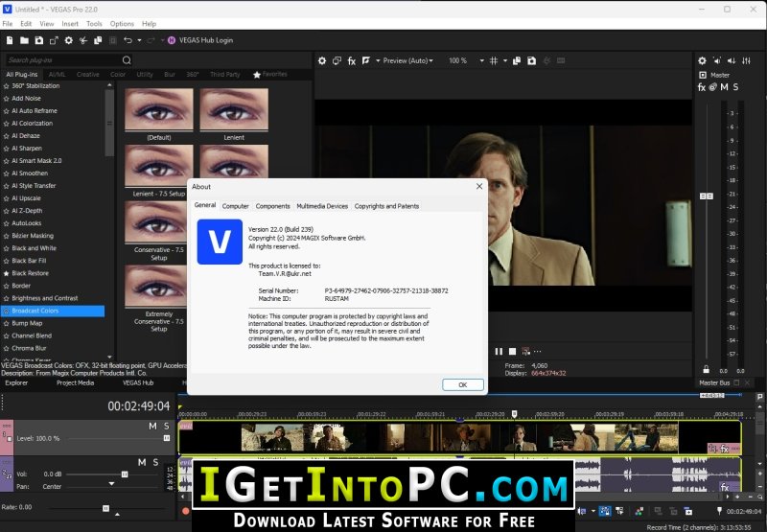This screenshot has height=532, width=767.
Task: Click the Save project toolbar icon
Action: point(39,40)
